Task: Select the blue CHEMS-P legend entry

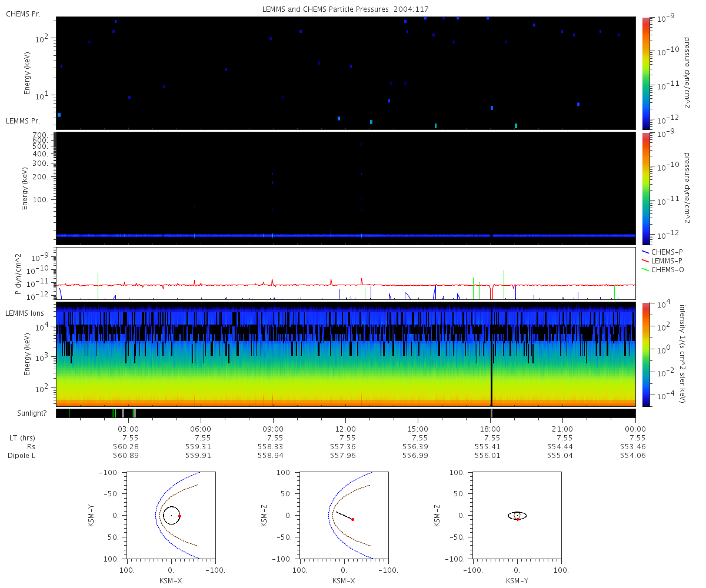Action: [x=662, y=252]
